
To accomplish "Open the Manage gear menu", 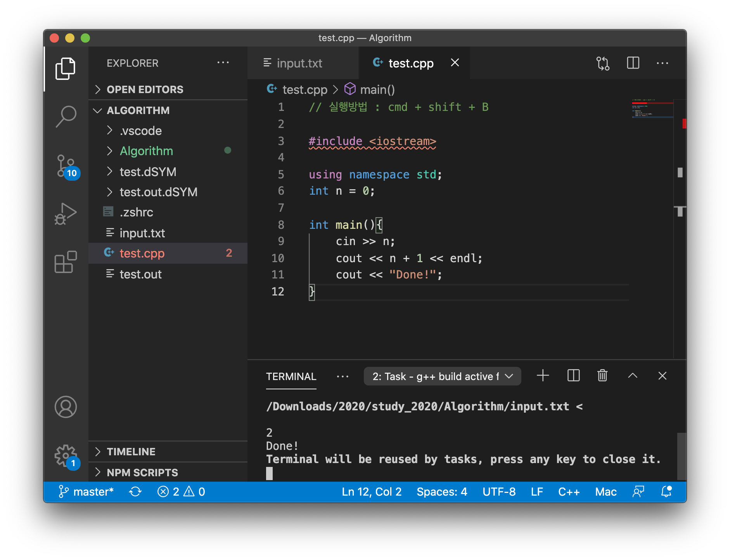I will point(66,456).
